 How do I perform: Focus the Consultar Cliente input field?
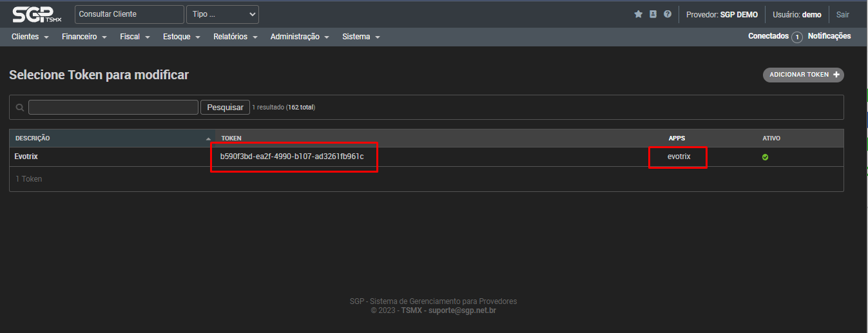coord(129,14)
